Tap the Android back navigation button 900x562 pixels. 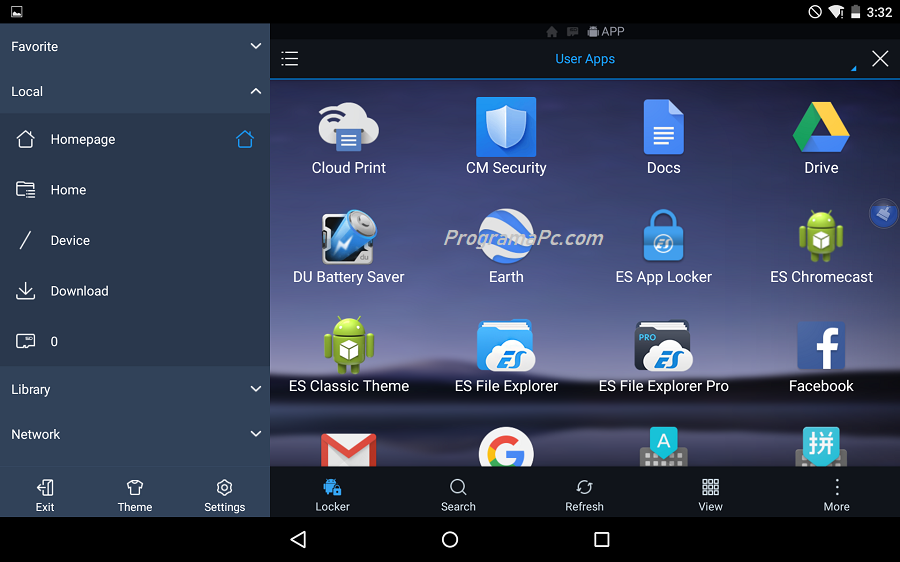(x=298, y=540)
